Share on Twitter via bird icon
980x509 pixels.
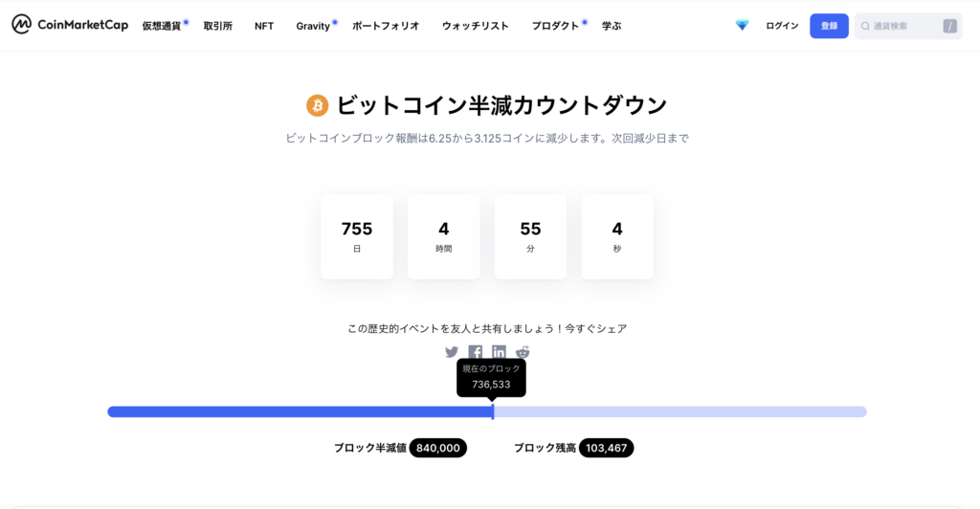452,352
